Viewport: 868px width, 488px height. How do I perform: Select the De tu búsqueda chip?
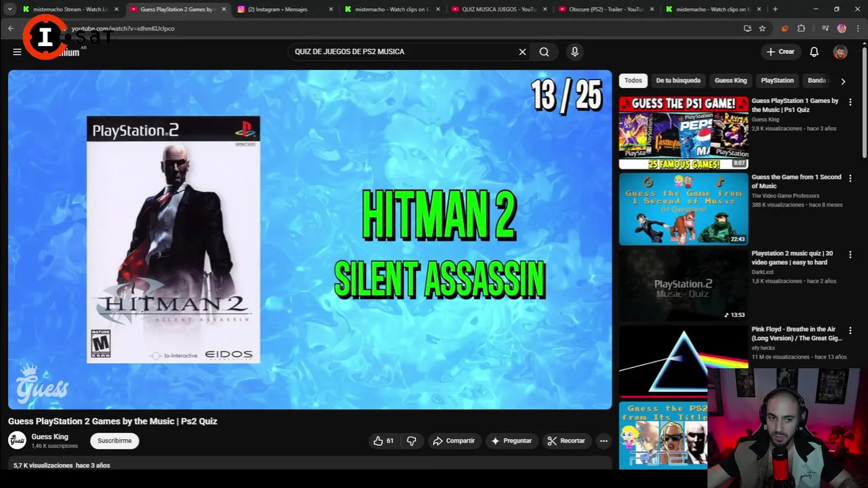678,80
